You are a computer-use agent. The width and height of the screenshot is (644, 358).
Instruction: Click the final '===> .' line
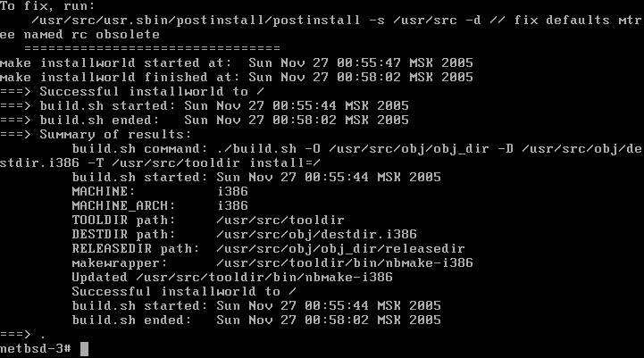[x=23, y=333]
